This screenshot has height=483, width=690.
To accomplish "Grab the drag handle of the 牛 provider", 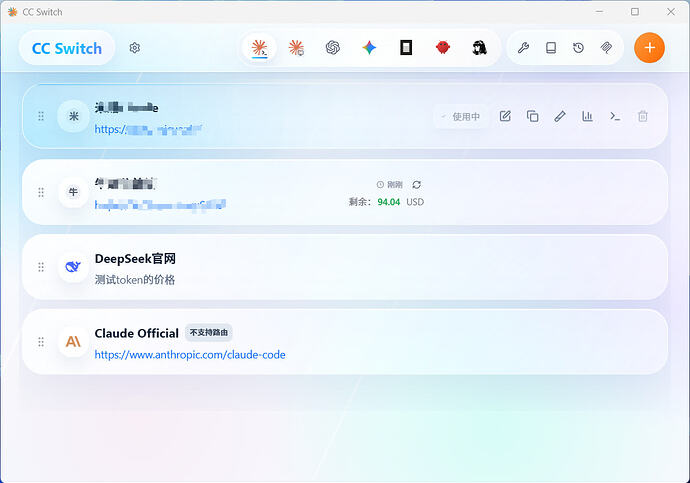I will point(41,192).
